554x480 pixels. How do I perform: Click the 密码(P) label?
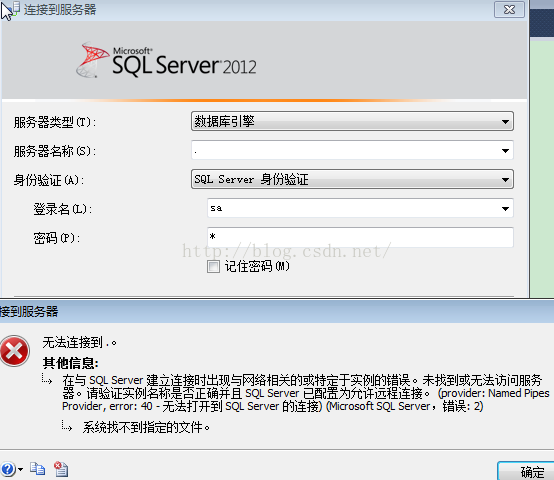coord(57,238)
